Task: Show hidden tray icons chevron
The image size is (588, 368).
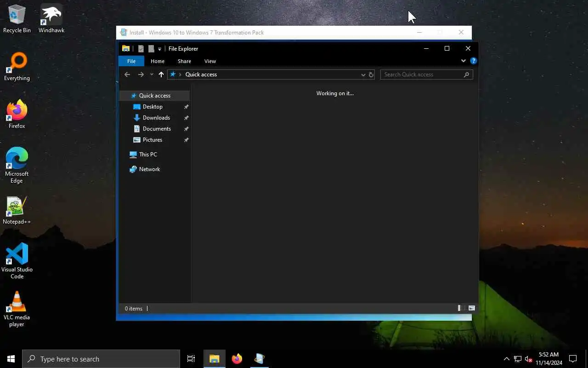Action: (507, 359)
